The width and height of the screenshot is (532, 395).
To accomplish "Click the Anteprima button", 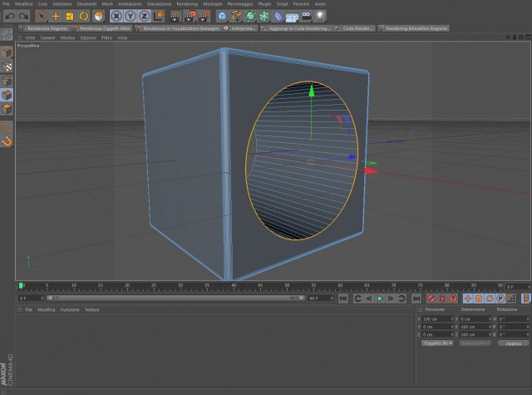I will pos(240,28).
